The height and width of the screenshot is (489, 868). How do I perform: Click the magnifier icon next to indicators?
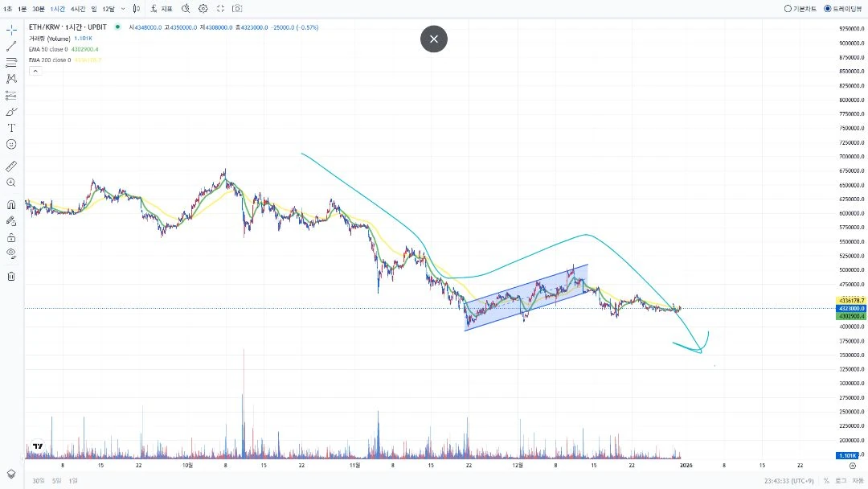point(186,8)
